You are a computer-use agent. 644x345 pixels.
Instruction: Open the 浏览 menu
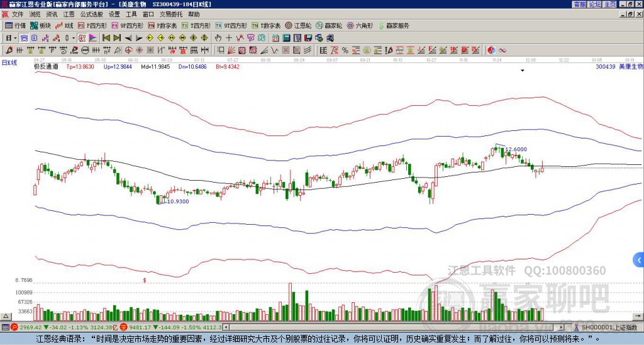(35, 14)
